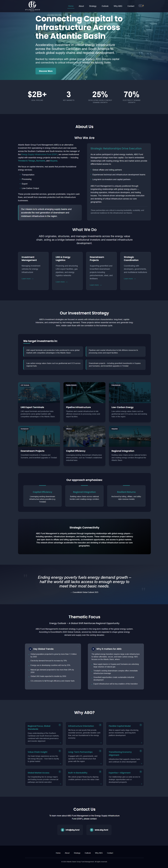168x868 pixels.
Task: Click the Outlook link in the footer
Action: click(88, 853)
